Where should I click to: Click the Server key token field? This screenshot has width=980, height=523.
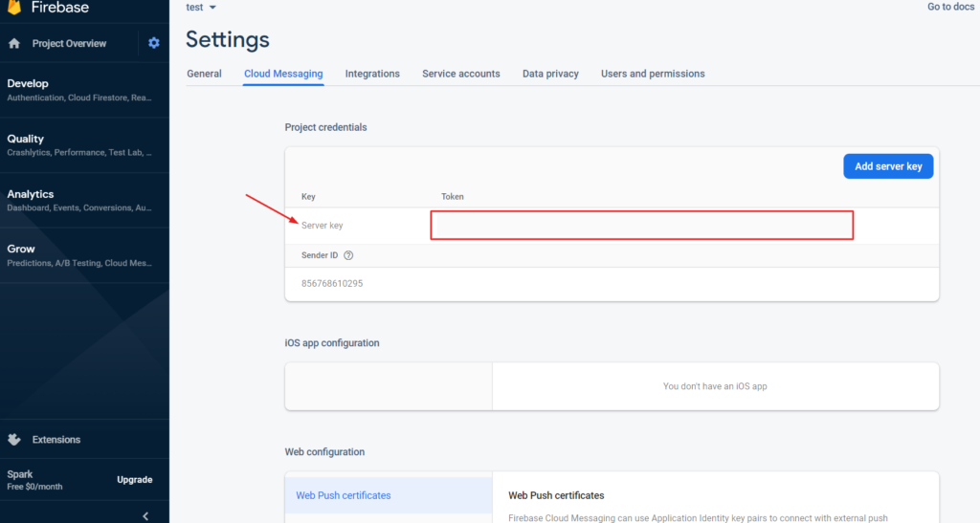[x=642, y=226]
